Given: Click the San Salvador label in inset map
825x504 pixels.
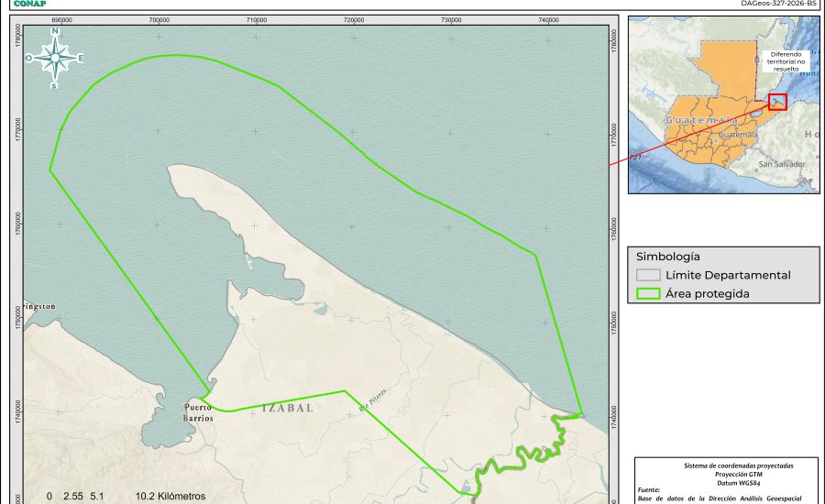Looking at the screenshot, I should 781,164.
